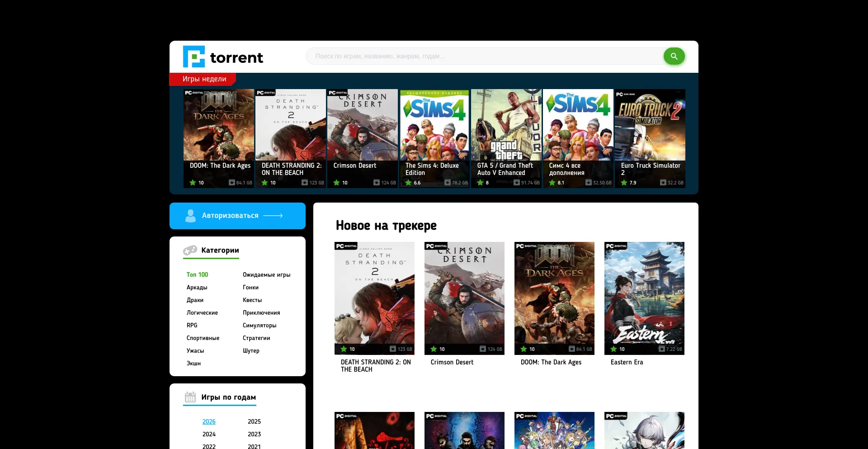Click the DOOM: The Dark Ages title below new cover
Image resolution: width=868 pixels, height=449 pixels.
551,362
